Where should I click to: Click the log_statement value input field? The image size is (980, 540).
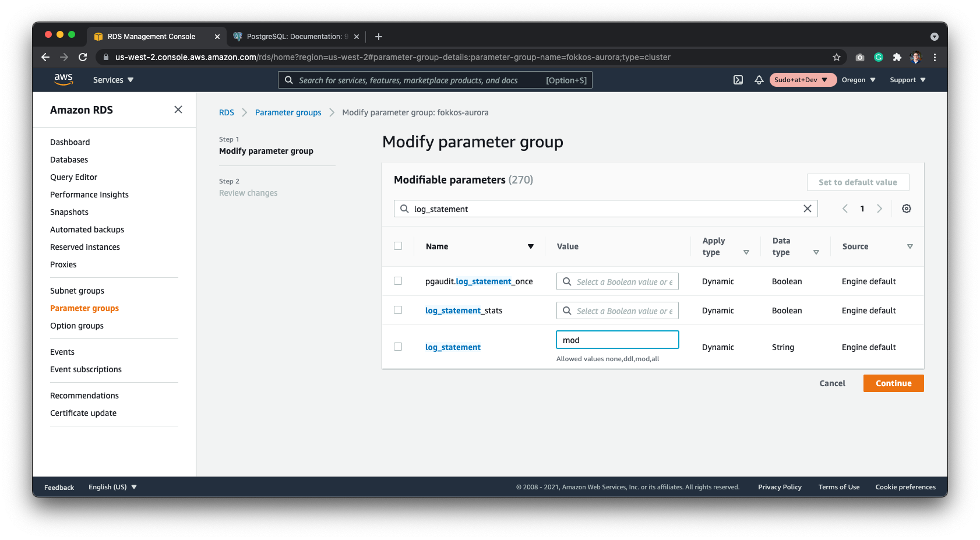tap(618, 340)
